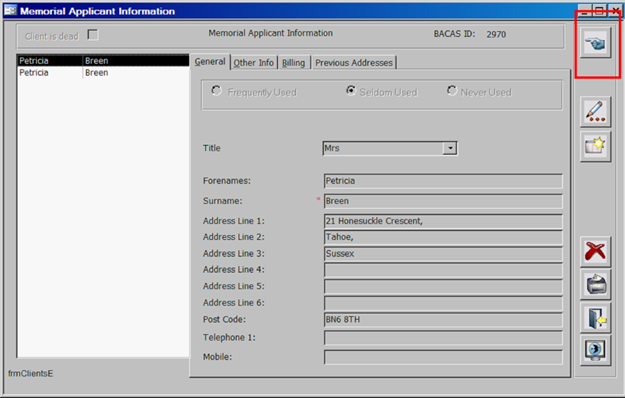Click the empty Address Line 4 field
The image size is (625, 398).
pyautogui.click(x=443, y=270)
